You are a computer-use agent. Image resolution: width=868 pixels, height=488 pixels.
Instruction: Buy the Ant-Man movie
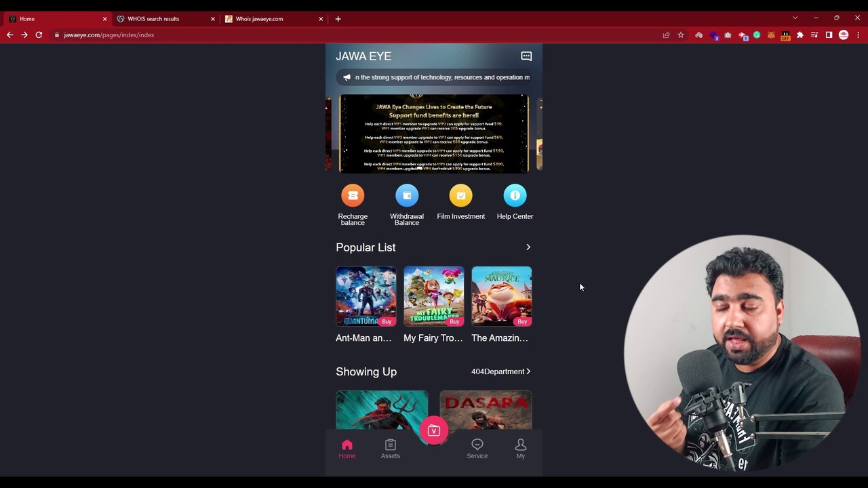(x=387, y=321)
